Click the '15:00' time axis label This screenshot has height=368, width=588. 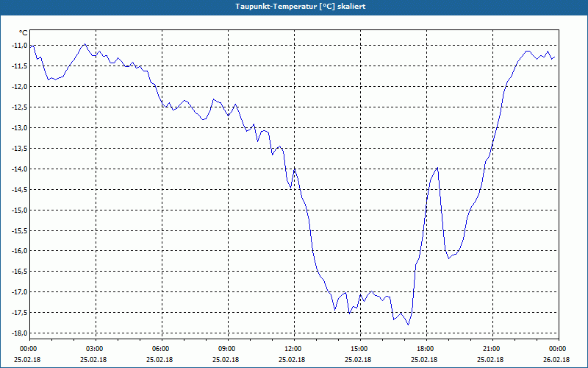[x=358, y=349]
